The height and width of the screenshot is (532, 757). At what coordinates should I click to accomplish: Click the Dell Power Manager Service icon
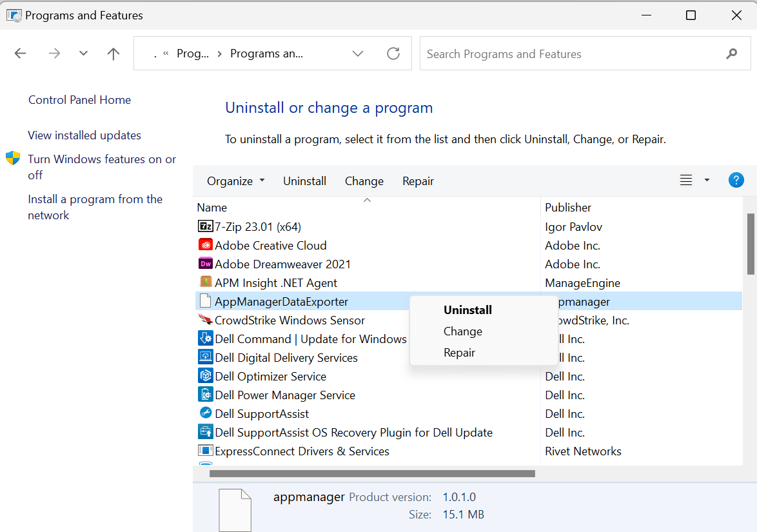click(206, 395)
